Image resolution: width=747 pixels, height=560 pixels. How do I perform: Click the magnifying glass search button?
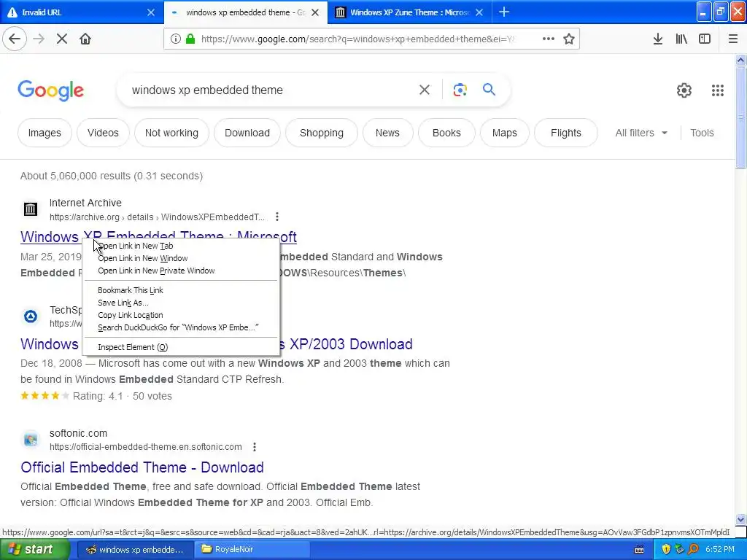[x=489, y=90]
